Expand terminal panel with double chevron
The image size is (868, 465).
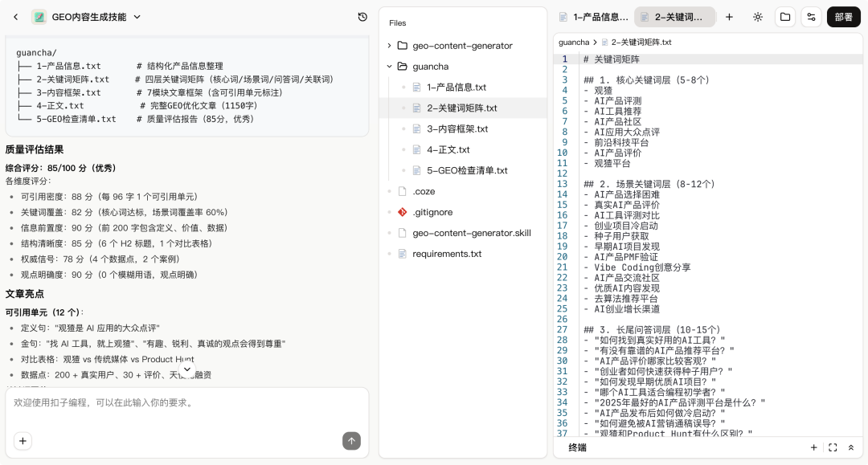851,447
